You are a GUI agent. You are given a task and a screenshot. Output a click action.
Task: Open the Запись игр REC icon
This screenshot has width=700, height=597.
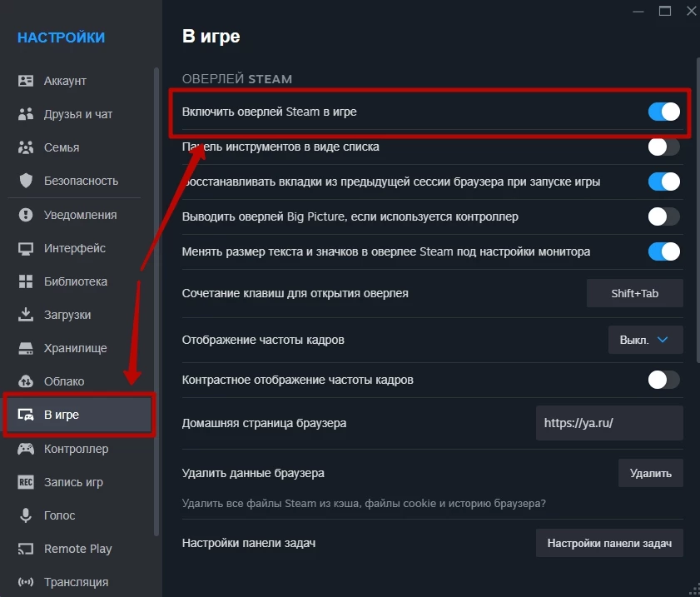[26, 482]
